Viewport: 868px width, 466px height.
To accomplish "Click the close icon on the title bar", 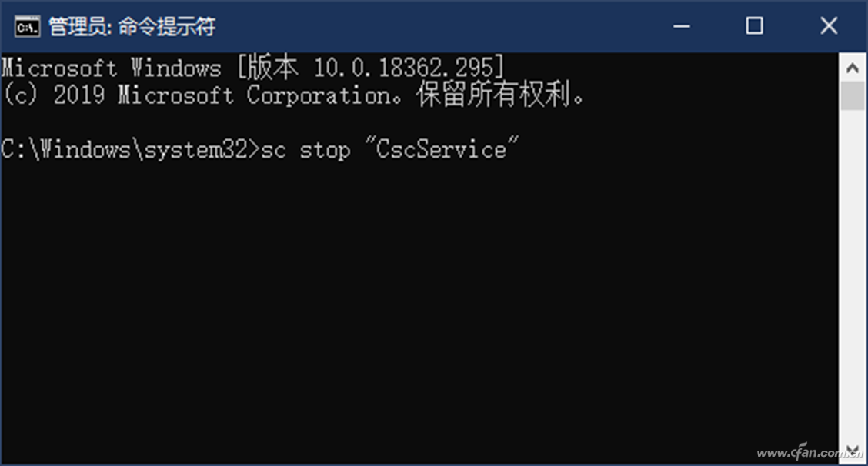I will 828,25.
